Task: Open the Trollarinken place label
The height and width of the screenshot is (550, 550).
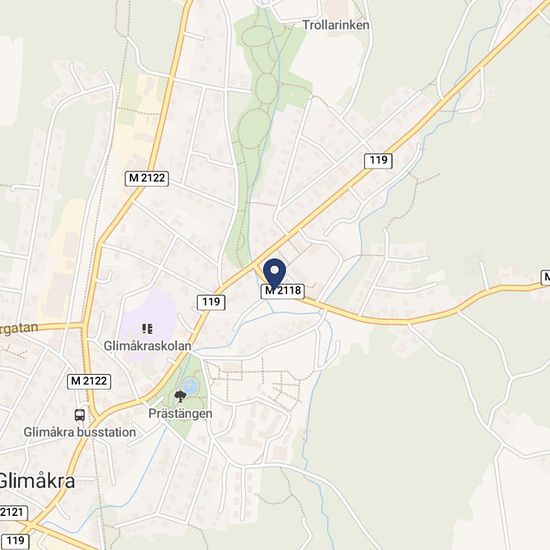Action: [x=336, y=25]
